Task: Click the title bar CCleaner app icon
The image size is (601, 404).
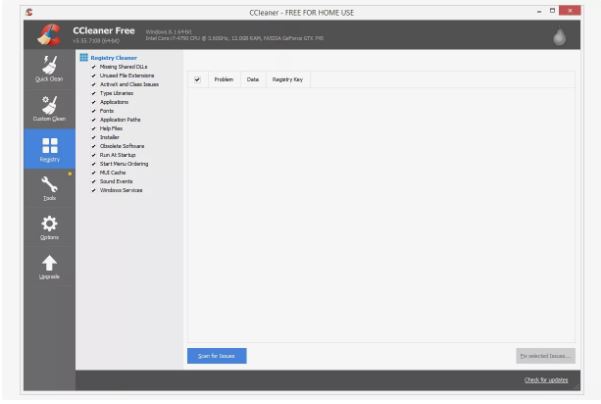Action: 29,12
